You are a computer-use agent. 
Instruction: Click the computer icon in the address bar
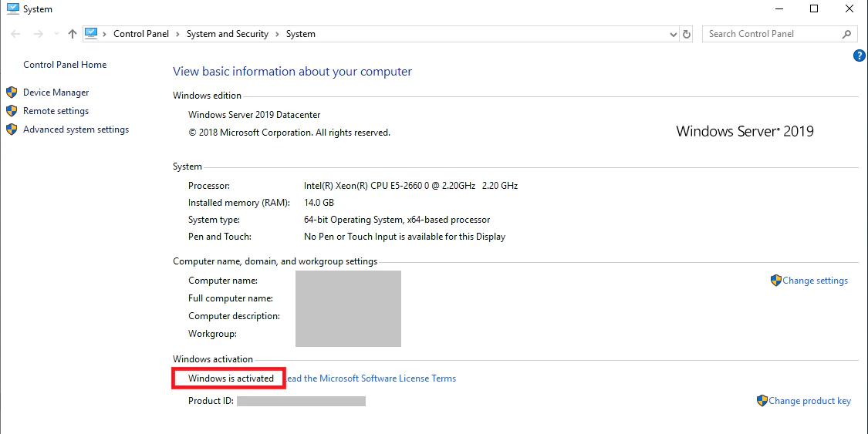pyautogui.click(x=91, y=33)
